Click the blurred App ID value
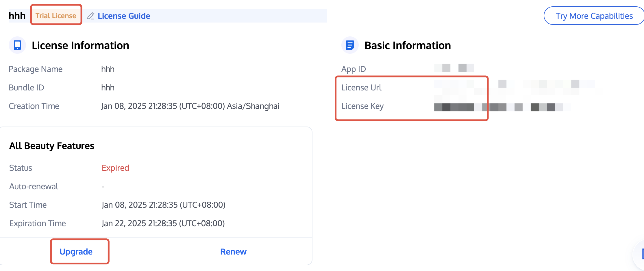The height and width of the screenshot is (271, 644). coord(454,68)
